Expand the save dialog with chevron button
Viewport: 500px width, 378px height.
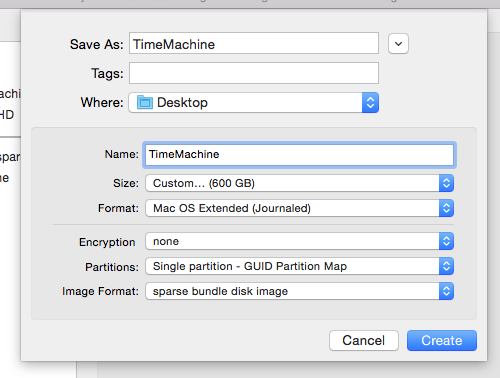point(398,44)
